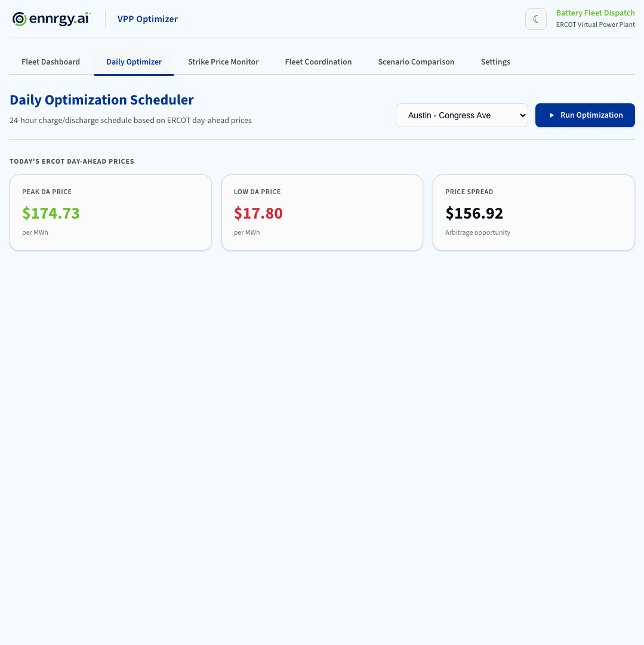The image size is (644, 645).
Task: Open the Strike Price Monitor tab
Action: pos(223,62)
